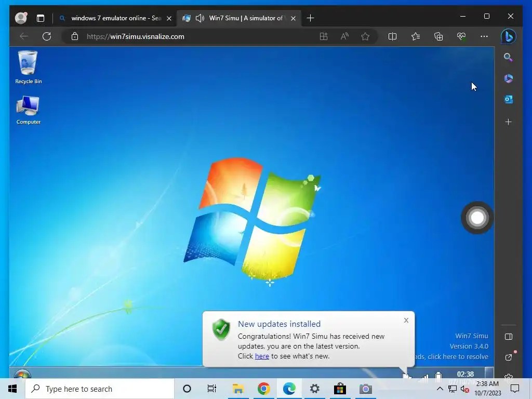The image size is (532, 399).
Task: Click the network tray icon
Action: (453, 389)
